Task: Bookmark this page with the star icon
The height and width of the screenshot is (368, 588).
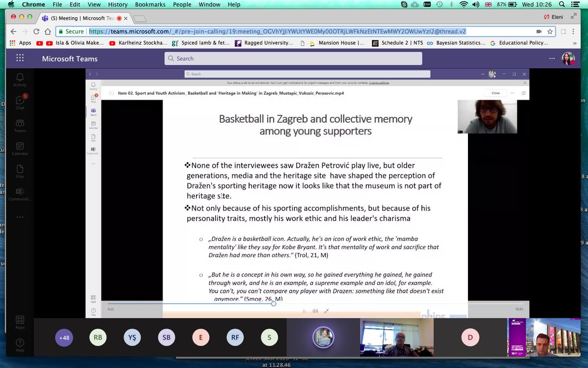Action: point(550,31)
